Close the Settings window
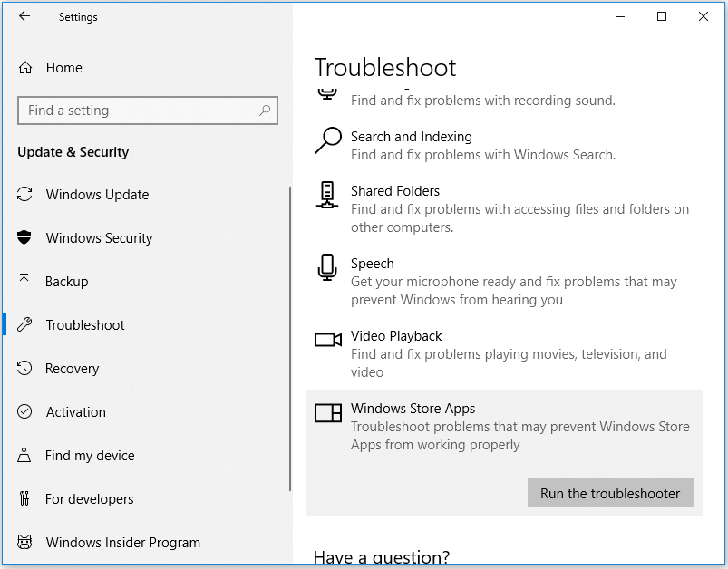 click(704, 16)
